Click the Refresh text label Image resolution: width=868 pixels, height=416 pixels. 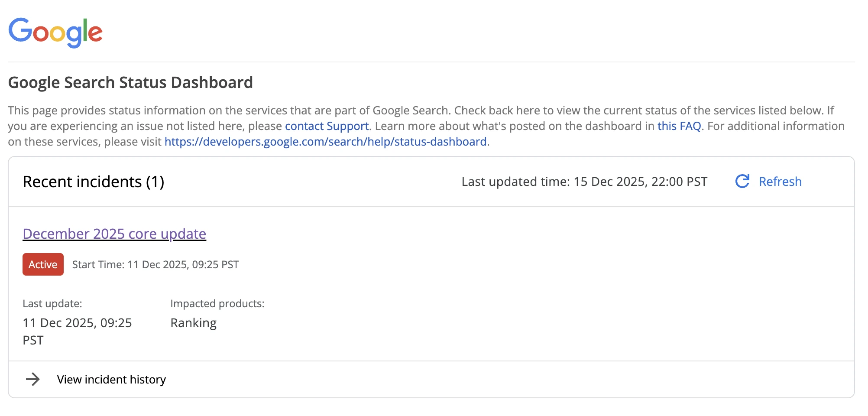(780, 182)
